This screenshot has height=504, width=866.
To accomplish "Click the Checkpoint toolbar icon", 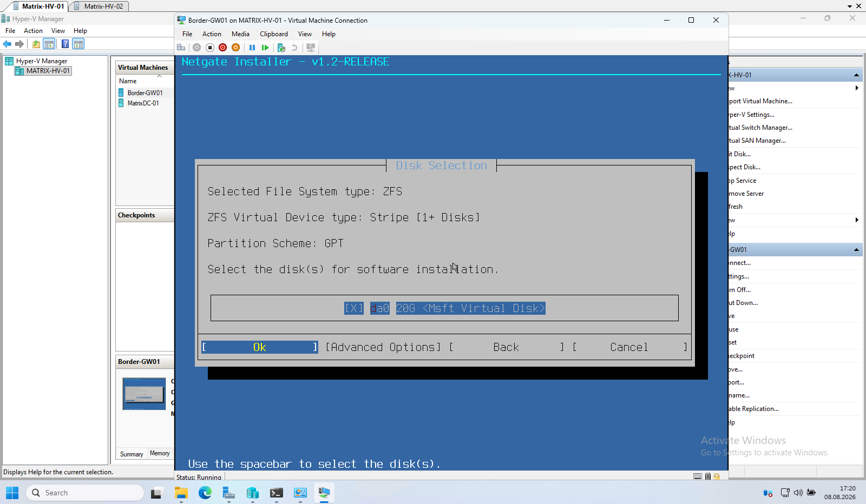I will coord(281,48).
